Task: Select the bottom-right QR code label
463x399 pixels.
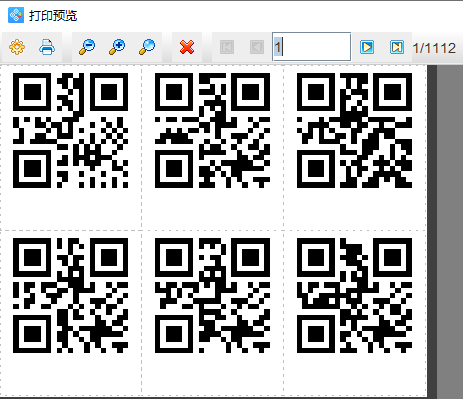Action: coord(355,295)
